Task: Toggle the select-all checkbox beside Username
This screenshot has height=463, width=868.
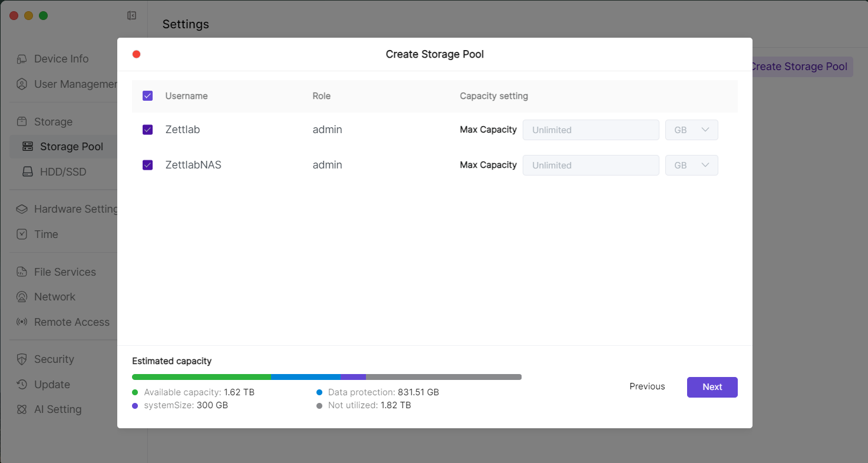Action: [148, 96]
